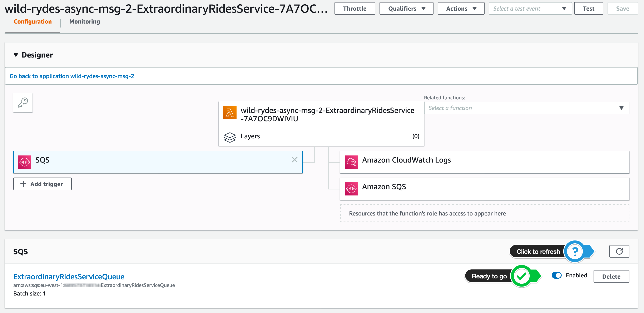Open the Actions dropdown

point(461,9)
